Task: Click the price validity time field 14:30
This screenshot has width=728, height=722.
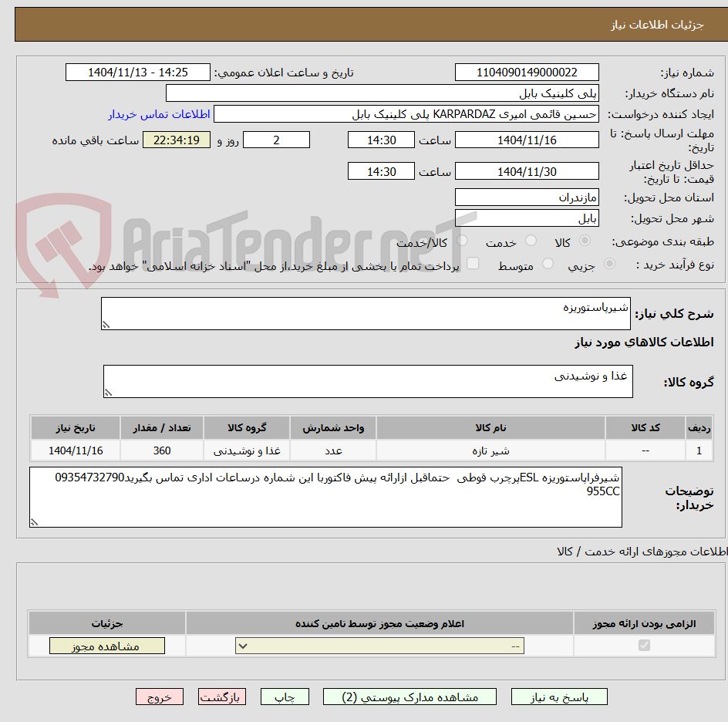Action: (381, 171)
